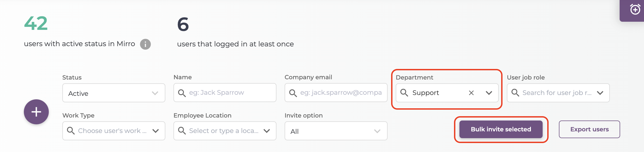Click the search icon in Company email field
The width and height of the screenshot is (644, 152).
[293, 93]
